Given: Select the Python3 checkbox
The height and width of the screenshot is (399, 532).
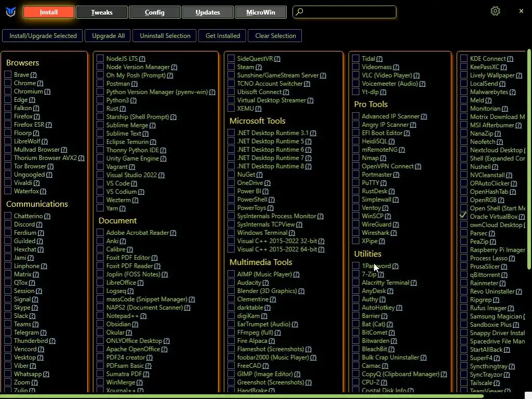Looking at the screenshot, I should point(100,100).
